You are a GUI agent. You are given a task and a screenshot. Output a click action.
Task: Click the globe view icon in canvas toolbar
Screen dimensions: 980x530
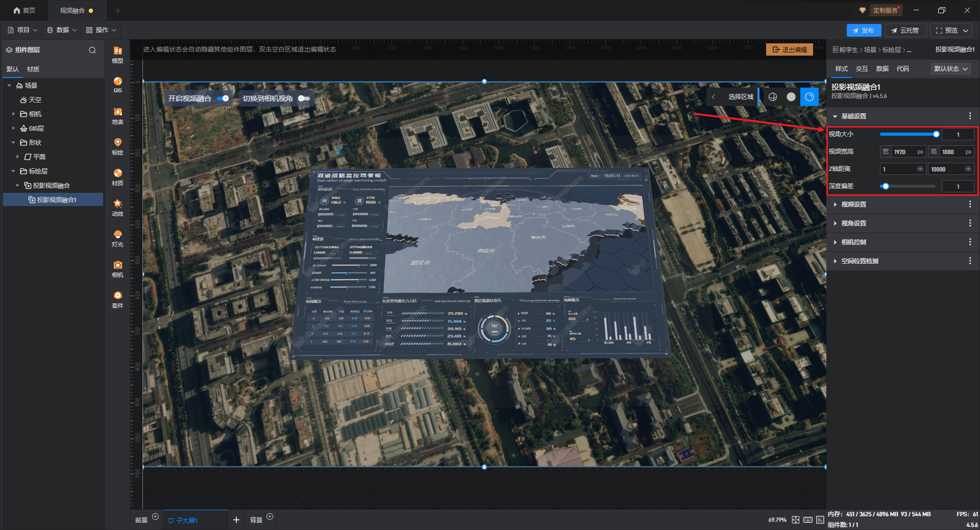[773, 97]
